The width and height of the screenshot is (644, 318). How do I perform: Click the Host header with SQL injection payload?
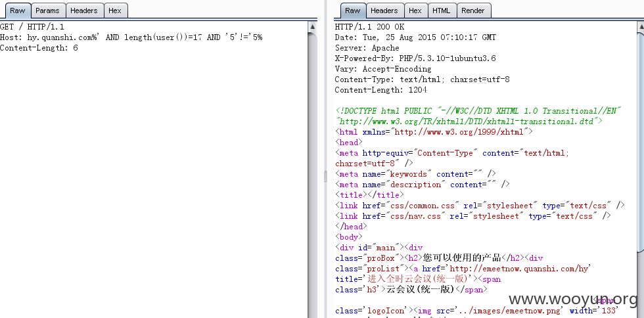click(x=131, y=37)
